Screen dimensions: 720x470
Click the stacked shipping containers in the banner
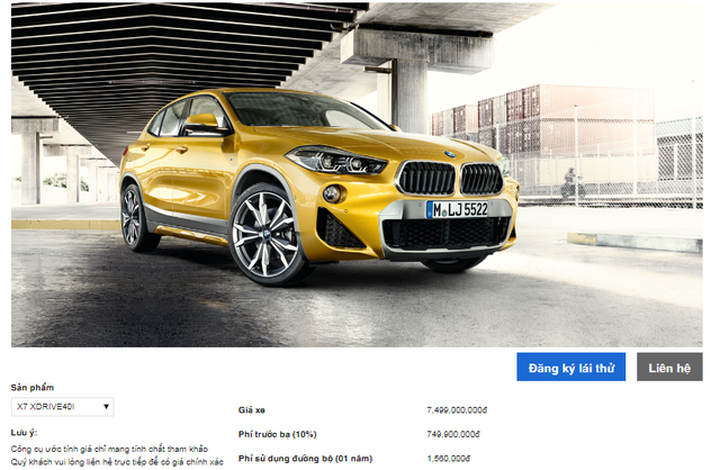click(x=542, y=119)
